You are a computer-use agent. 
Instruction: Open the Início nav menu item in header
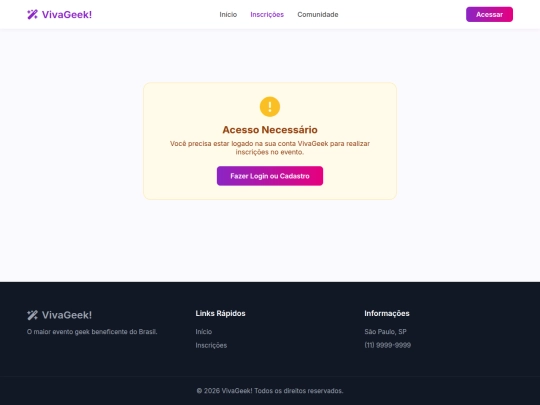tap(228, 14)
